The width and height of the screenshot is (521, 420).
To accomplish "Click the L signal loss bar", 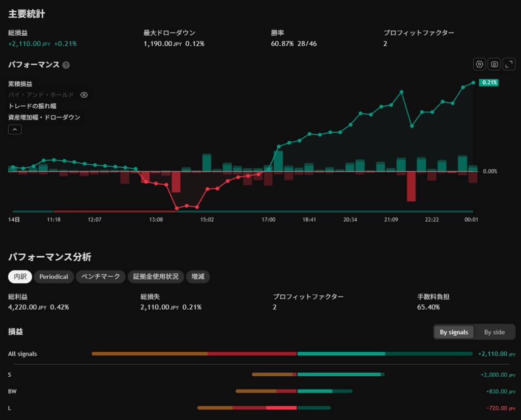I will tap(247, 408).
